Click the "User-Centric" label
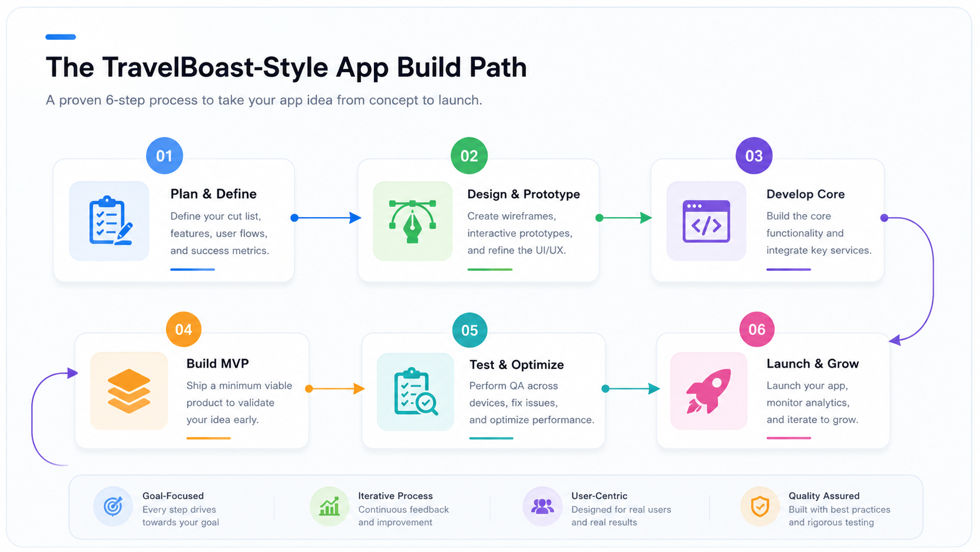 click(x=599, y=496)
